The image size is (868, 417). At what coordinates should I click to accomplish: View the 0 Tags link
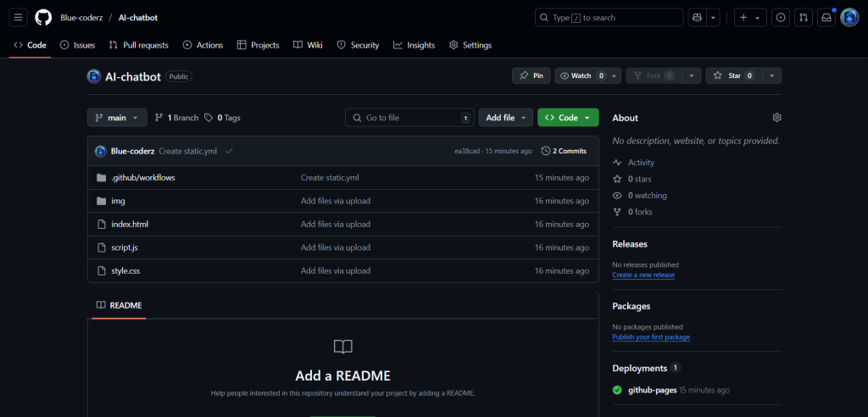[x=222, y=118]
